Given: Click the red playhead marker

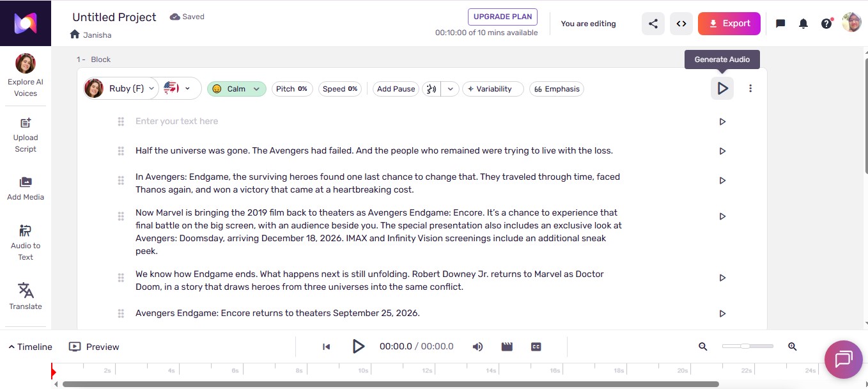Looking at the screenshot, I should [x=53, y=371].
